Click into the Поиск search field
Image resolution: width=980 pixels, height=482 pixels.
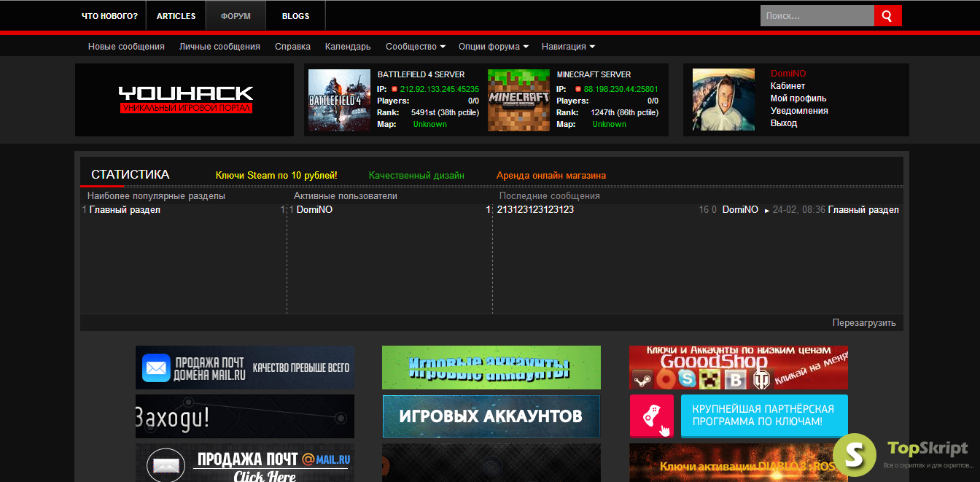click(x=817, y=15)
